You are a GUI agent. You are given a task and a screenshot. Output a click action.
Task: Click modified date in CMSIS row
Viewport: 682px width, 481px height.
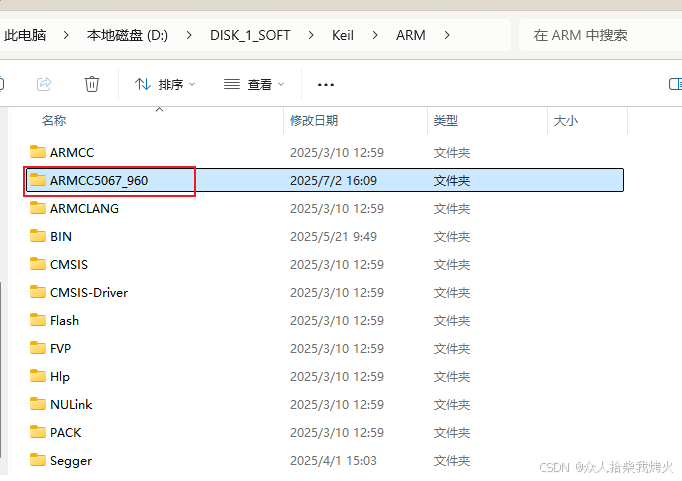coord(337,264)
